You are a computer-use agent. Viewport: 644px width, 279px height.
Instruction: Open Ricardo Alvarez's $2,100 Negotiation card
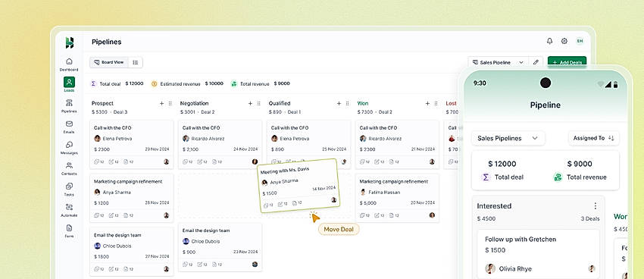[220, 144]
